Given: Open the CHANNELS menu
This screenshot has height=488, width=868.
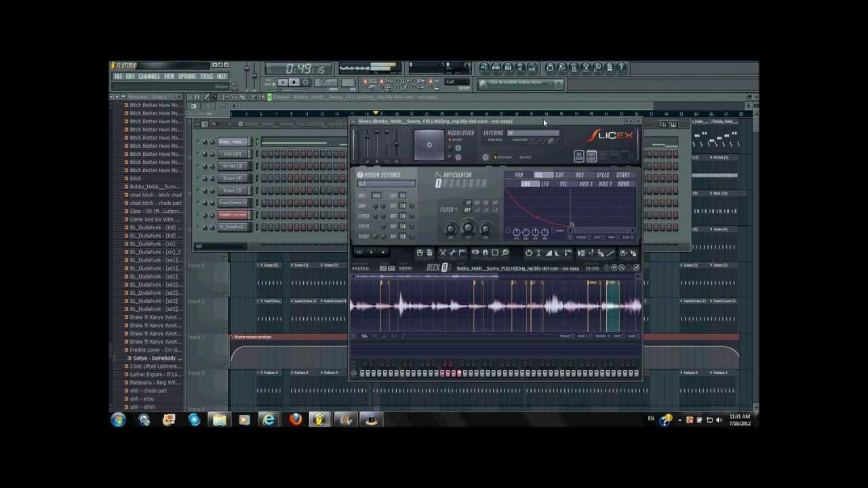Looking at the screenshot, I should [149, 77].
